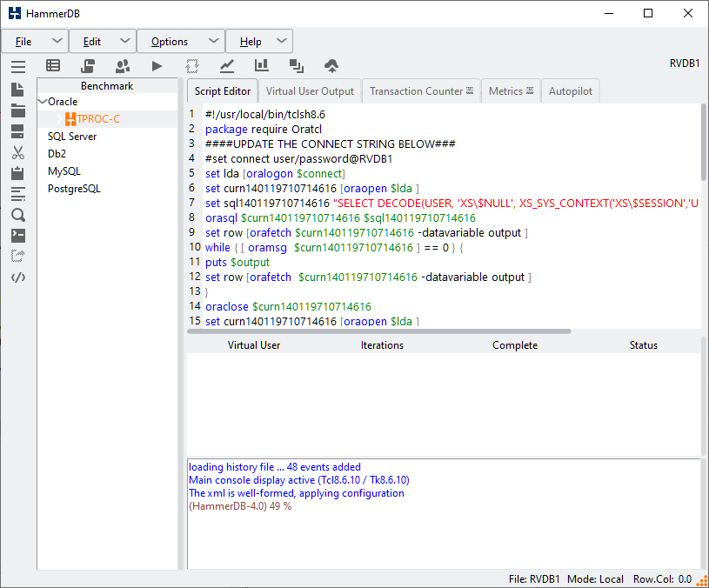Screen dimensions: 709x588
Task: Click the edit pencil-square icon in sidebar
Action: (x=18, y=257)
